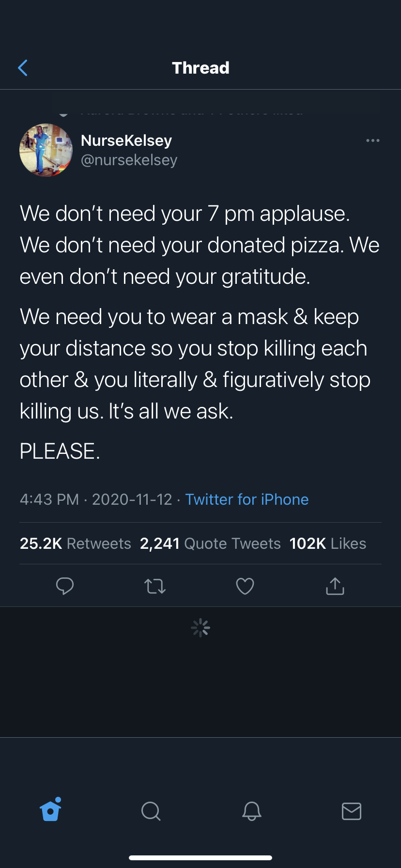Tap the iOS home indicator bar
Viewport: 401px width, 868px height.
(x=200, y=858)
